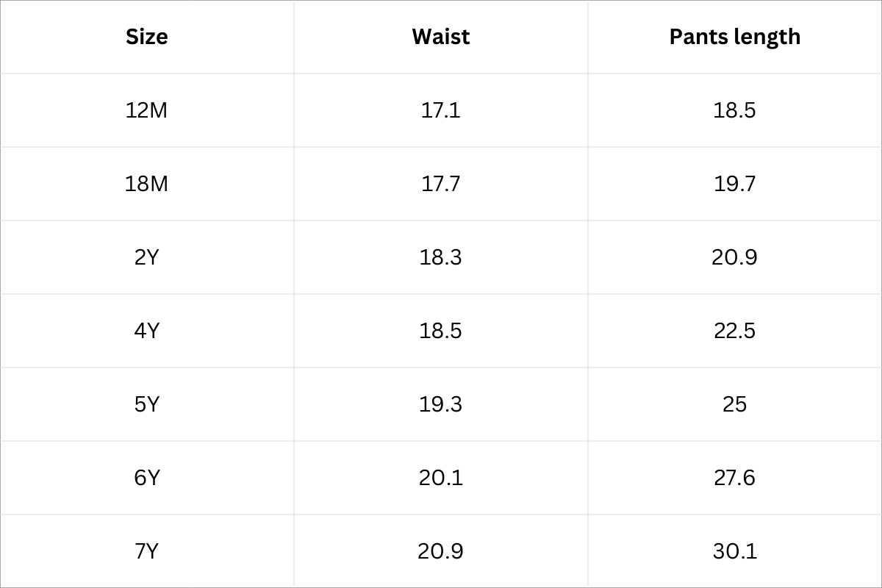Viewport: 882px width, 588px height.
Task: Click waist value 17.7
Action: pyautogui.click(x=441, y=184)
